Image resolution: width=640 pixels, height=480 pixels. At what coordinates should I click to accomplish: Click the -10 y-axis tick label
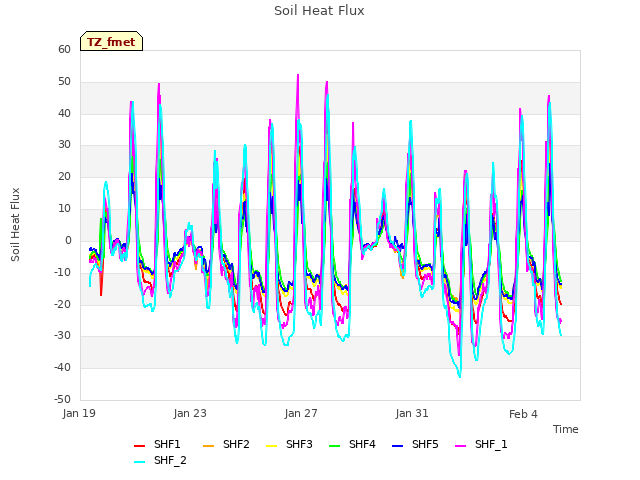[x=62, y=272]
